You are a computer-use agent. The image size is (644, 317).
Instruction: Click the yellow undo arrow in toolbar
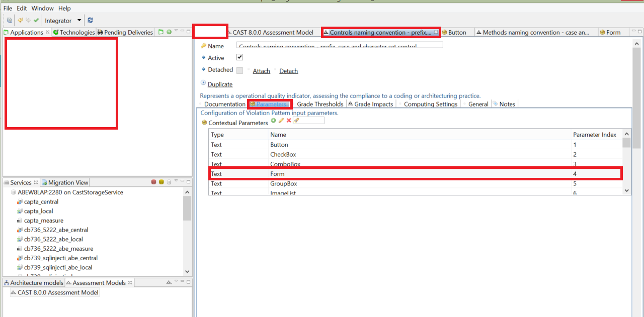(x=21, y=21)
